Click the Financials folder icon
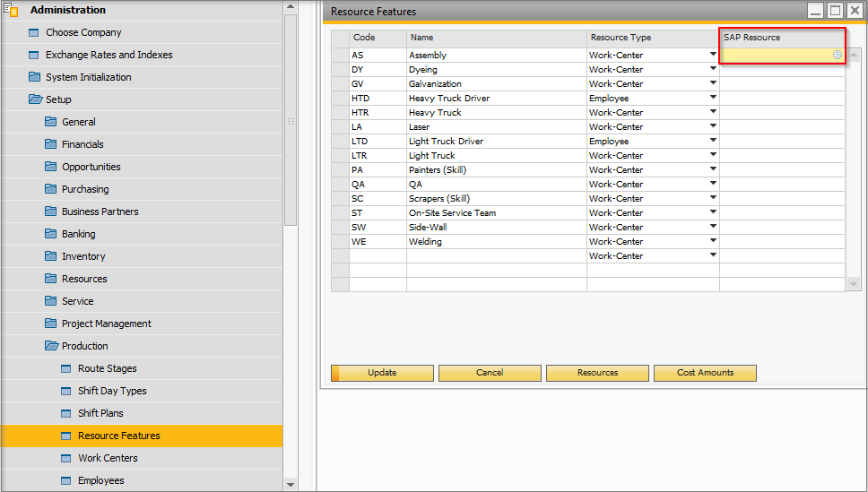 click(51, 144)
